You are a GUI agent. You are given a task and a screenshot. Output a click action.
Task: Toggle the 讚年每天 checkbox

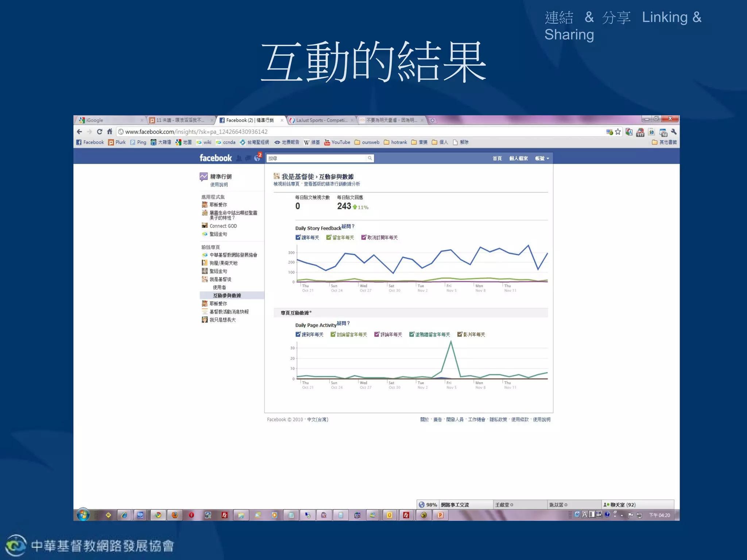click(298, 237)
